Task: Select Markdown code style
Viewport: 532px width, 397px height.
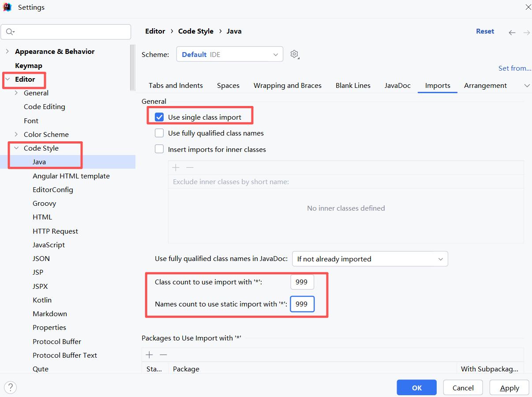Action: 50,314
